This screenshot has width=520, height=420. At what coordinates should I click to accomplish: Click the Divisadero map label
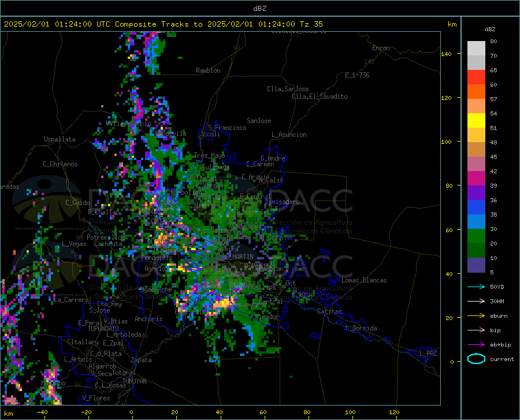point(282,202)
